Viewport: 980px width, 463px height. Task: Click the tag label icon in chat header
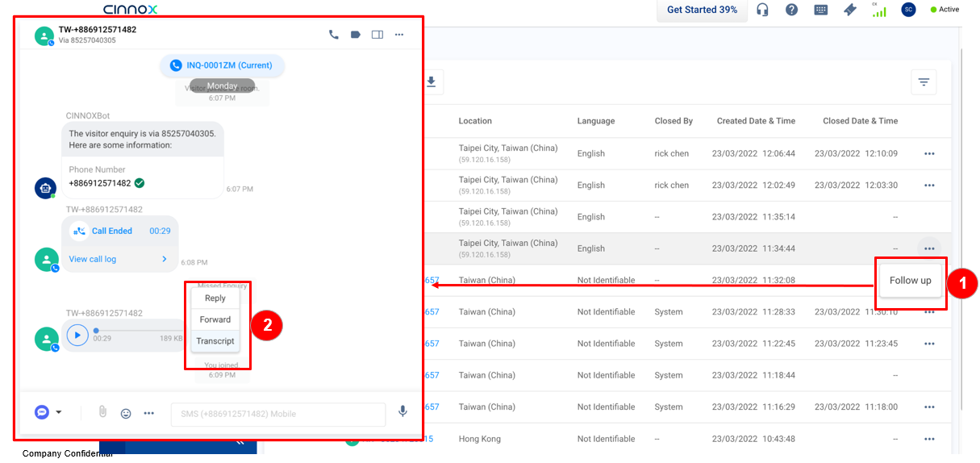click(356, 35)
